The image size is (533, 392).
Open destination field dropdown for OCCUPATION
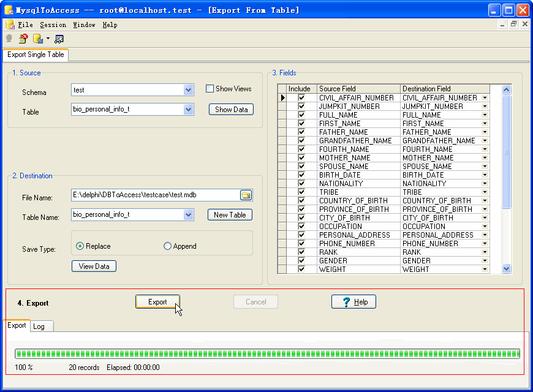pyautogui.click(x=485, y=227)
